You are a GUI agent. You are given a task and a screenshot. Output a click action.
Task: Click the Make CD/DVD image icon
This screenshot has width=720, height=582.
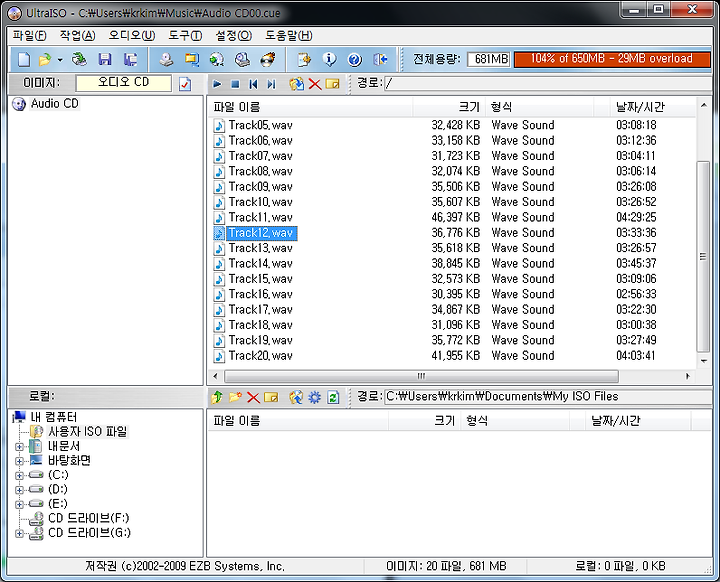(x=166, y=59)
